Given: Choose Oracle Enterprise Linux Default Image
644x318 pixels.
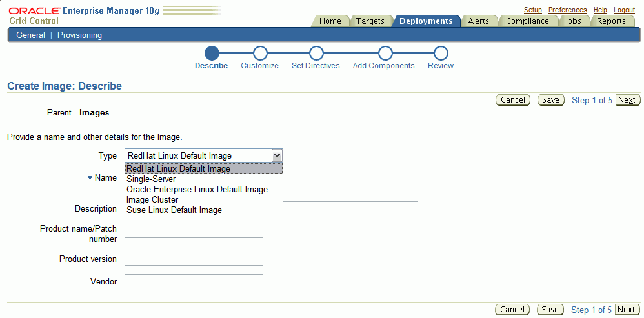Looking at the screenshot, I should pyautogui.click(x=204, y=190).
